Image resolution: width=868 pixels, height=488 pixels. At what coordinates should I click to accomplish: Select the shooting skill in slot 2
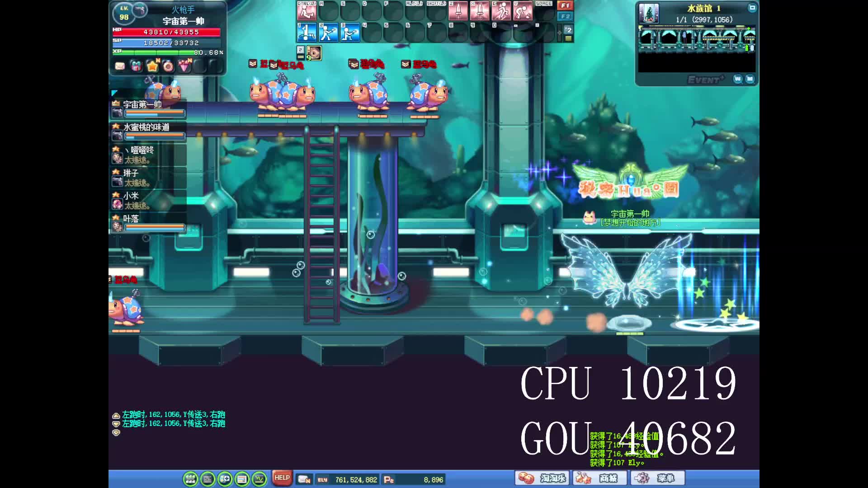pyautogui.click(x=328, y=33)
